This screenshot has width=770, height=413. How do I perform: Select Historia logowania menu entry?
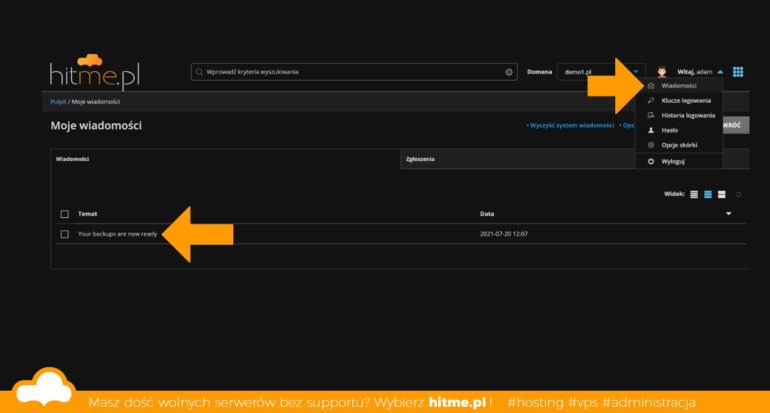point(679,115)
